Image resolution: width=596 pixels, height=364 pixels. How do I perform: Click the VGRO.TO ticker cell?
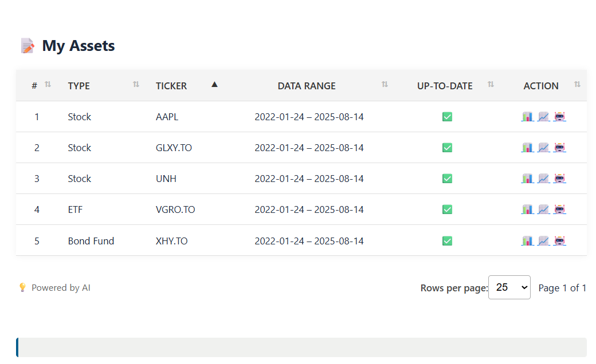[175, 209]
